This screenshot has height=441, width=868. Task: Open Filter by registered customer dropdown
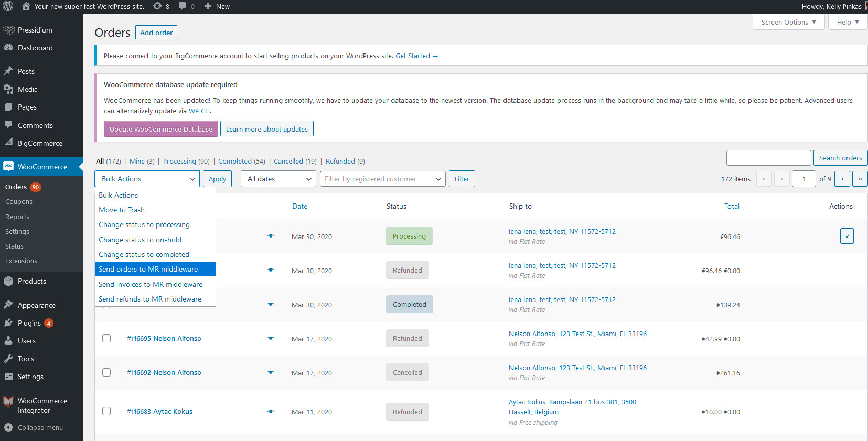[383, 179]
